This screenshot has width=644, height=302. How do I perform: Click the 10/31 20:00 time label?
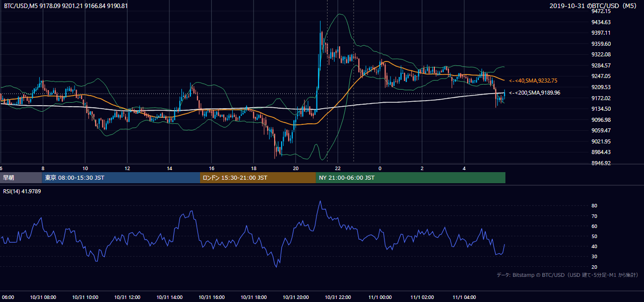tap(296, 297)
